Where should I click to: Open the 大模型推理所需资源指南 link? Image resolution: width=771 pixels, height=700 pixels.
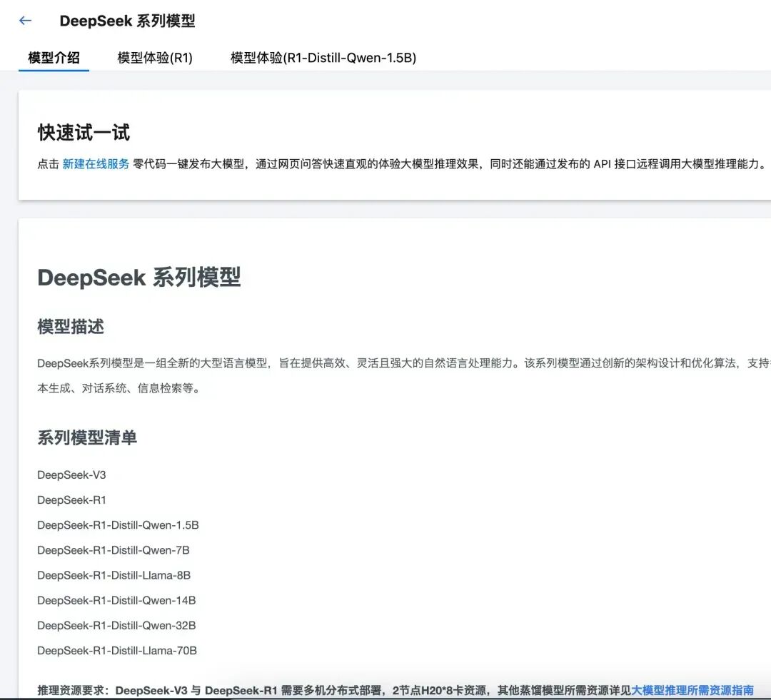pyautogui.click(x=692, y=690)
